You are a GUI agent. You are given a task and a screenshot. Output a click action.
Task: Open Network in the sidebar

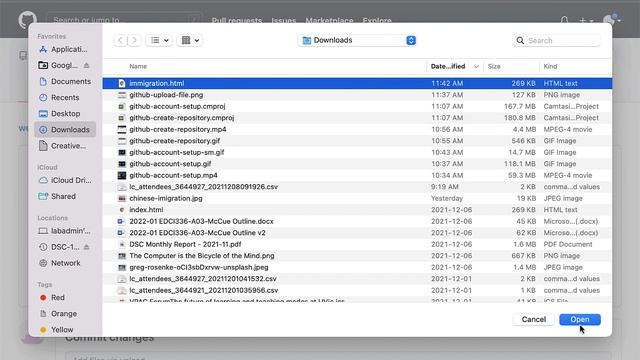[x=65, y=263]
